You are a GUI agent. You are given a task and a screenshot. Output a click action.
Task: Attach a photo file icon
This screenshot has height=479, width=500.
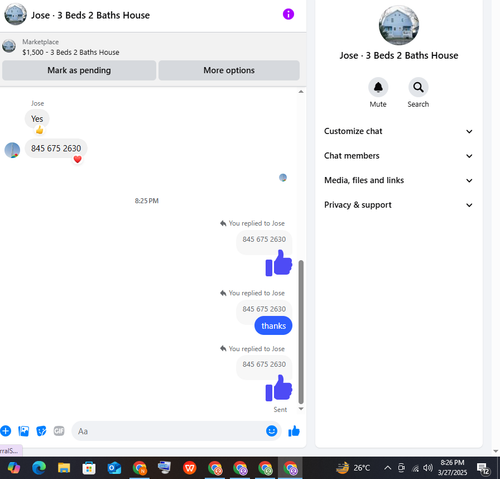[24, 431]
